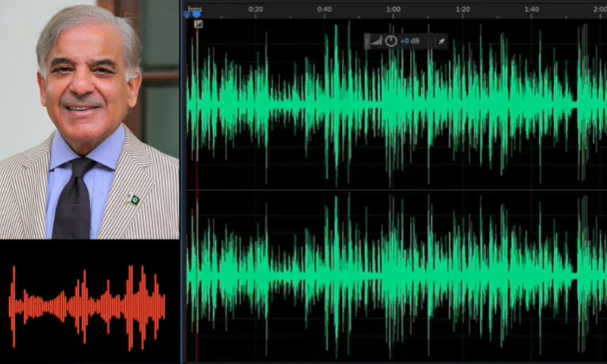The width and height of the screenshot is (607, 364).
Task: Click inside the lower channel green waveform
Action: [x=379, y=273]
